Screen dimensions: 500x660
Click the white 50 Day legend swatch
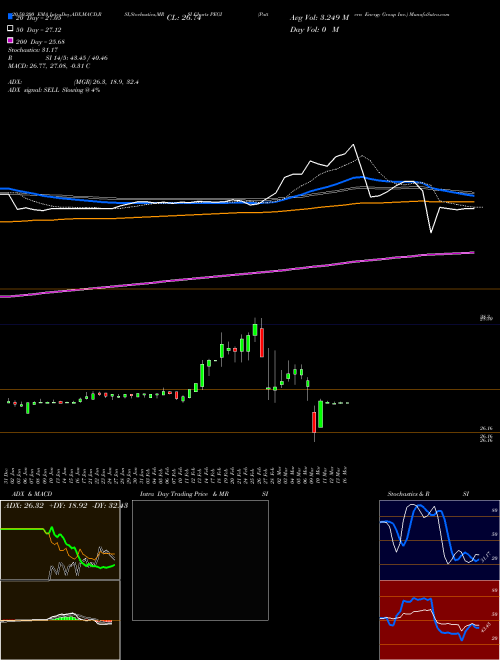pyautogui.click(x=10, y=29)
